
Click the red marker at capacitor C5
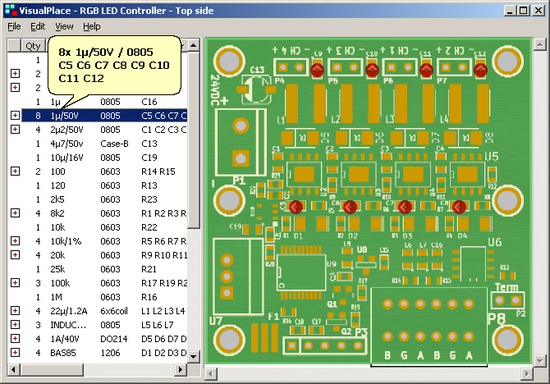[x=295, y=207]
